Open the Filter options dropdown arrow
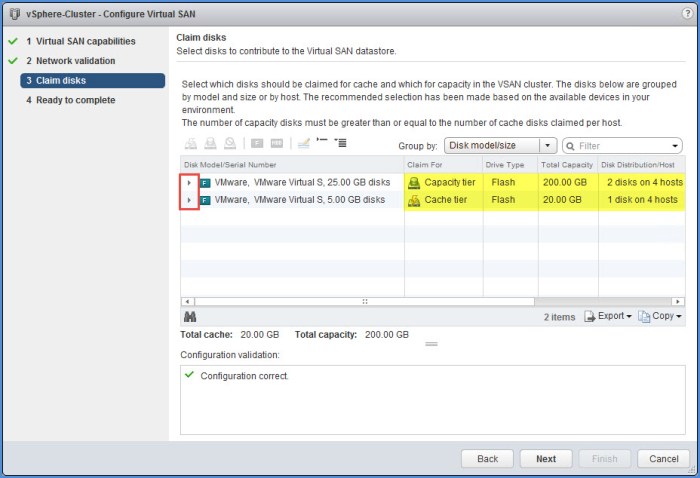Screen dimensions: 700x478 click(x=675, y=146)
